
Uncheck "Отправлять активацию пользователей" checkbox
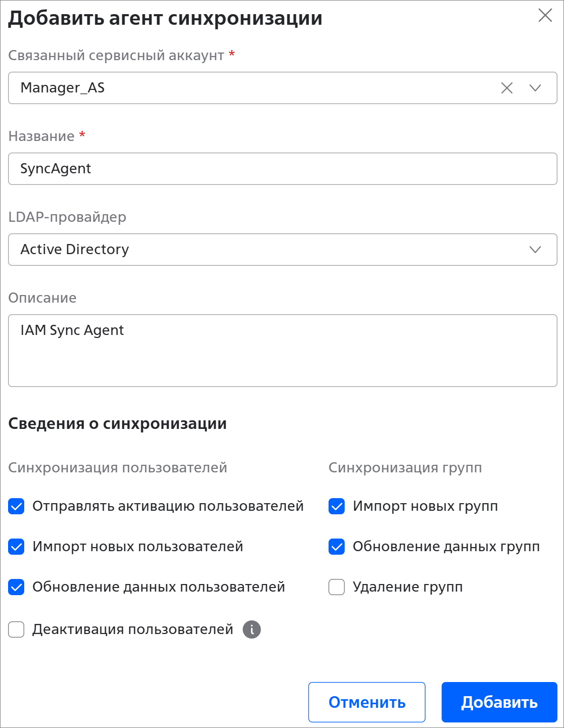pos(17,506)
